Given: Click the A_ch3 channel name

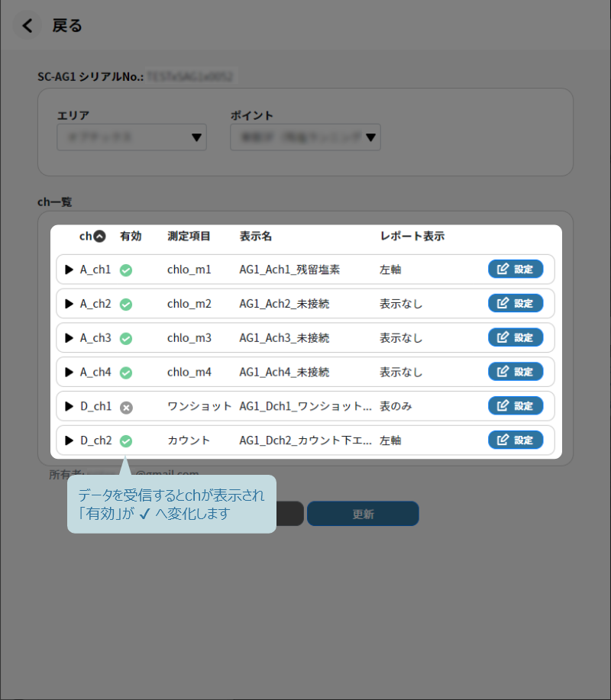Looking at the screenshot, I should click(95, 338).
